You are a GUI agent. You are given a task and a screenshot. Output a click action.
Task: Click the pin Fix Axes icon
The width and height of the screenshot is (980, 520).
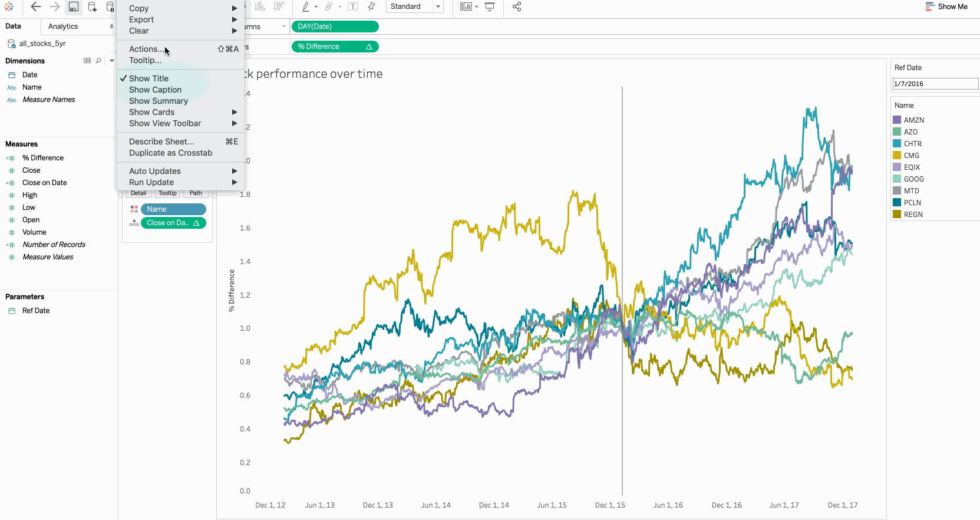(x=371, y=7)
